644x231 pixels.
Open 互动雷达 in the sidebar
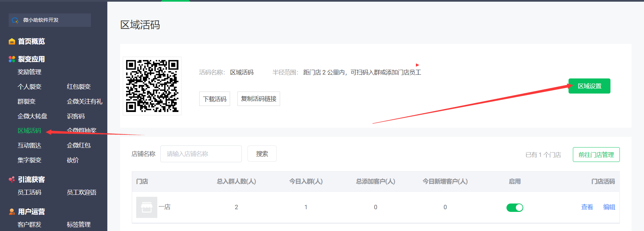[30, 146]
